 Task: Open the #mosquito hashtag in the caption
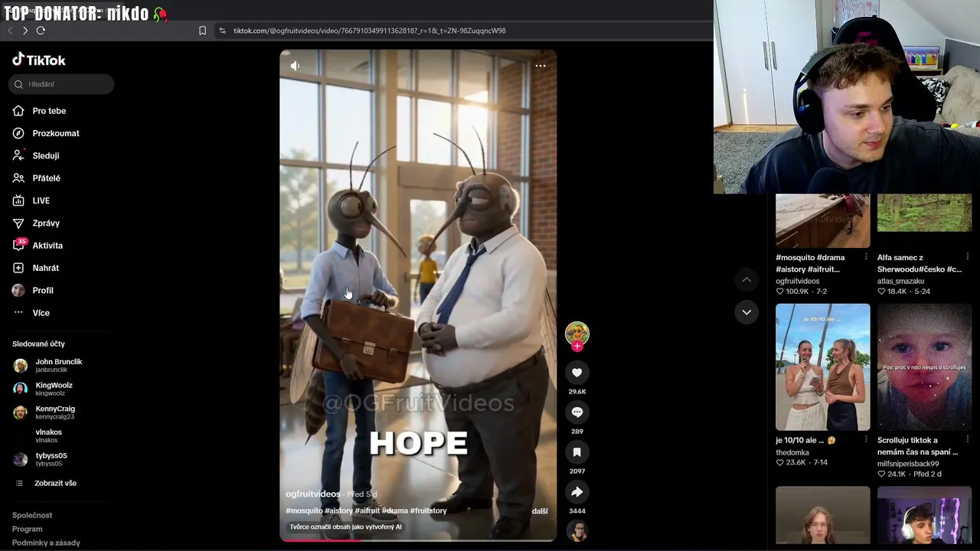tap(304, 511)
